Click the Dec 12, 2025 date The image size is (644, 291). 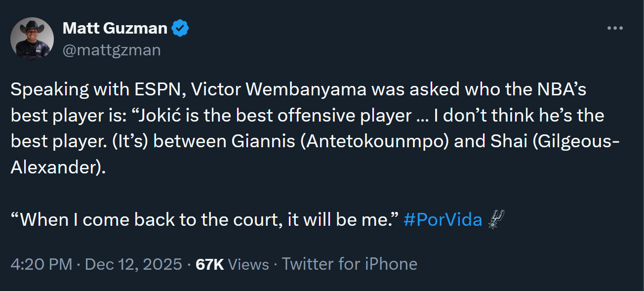tap(133, 264)
